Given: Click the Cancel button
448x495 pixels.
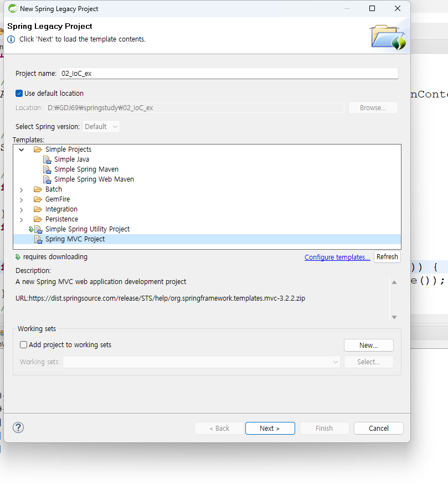Looking at the screenshot, I should [x=379, y=429].
